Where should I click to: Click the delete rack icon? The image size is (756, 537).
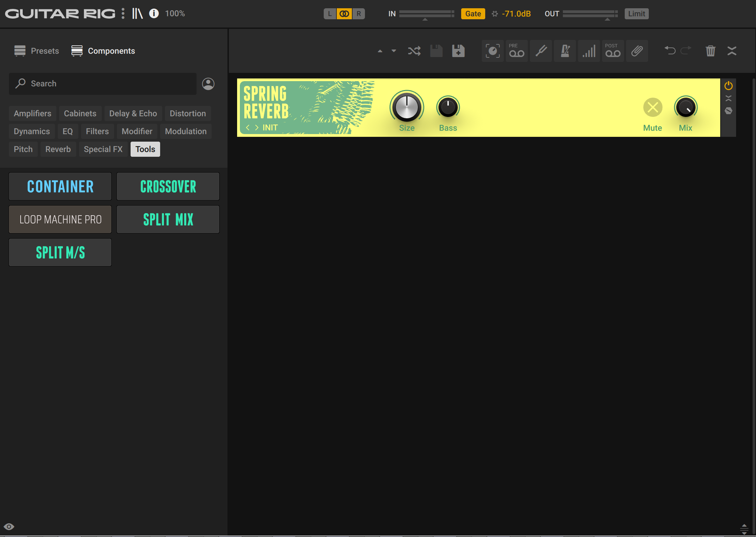pos(710,51)
